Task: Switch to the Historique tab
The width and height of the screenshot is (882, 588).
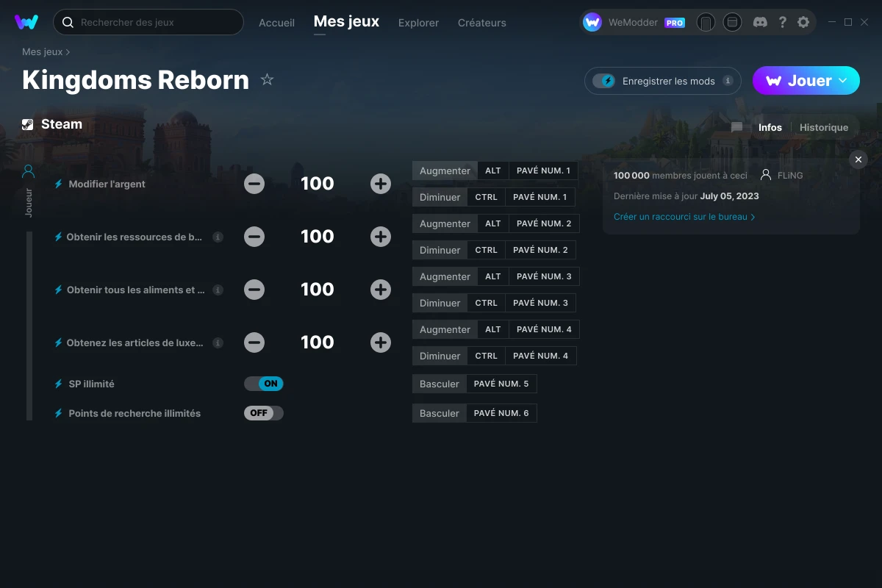Action: click(824, 127)
